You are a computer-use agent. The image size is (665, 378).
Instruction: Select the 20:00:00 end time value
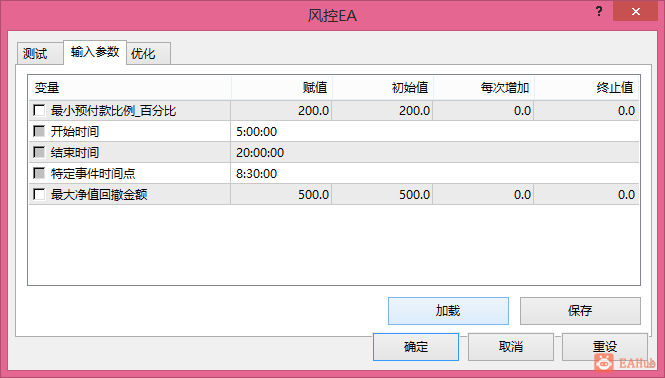[260, 153]
